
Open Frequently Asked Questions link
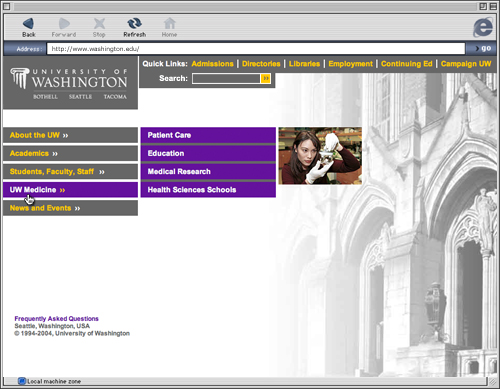[x=56, y=319]
